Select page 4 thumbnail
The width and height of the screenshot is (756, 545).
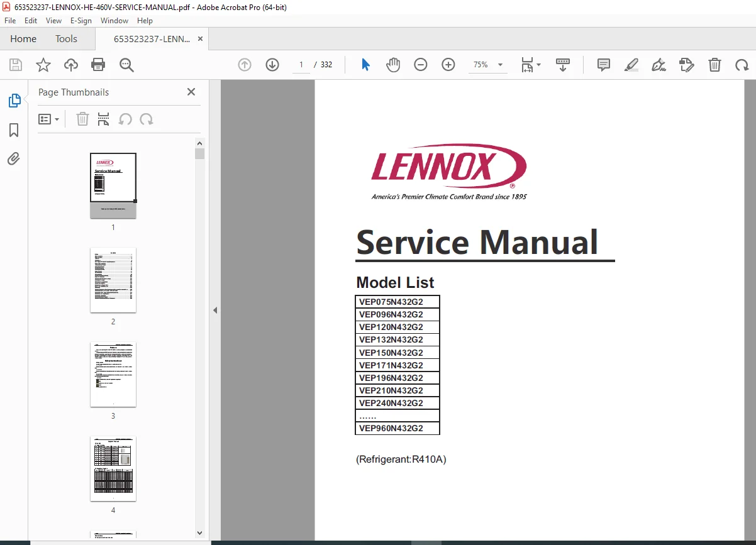113,469
